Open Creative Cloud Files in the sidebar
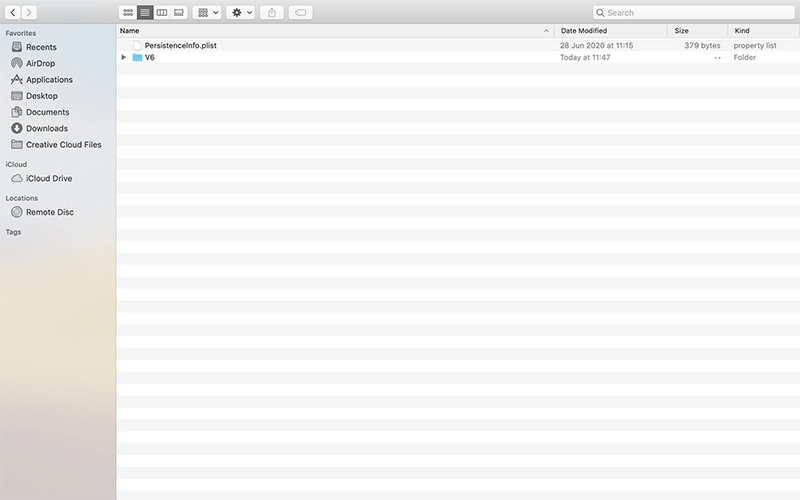 (x=56, y=145)
